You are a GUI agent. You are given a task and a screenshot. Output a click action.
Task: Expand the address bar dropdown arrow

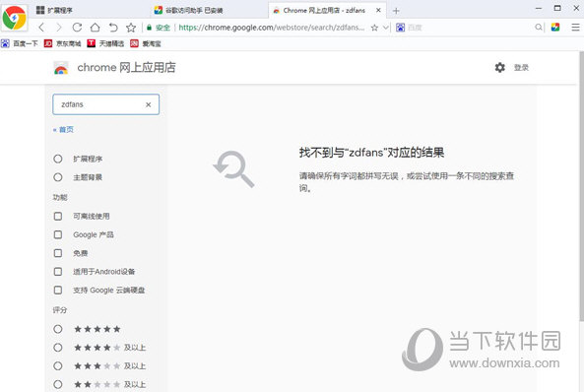pyautogui.click(x=386, y=28)
